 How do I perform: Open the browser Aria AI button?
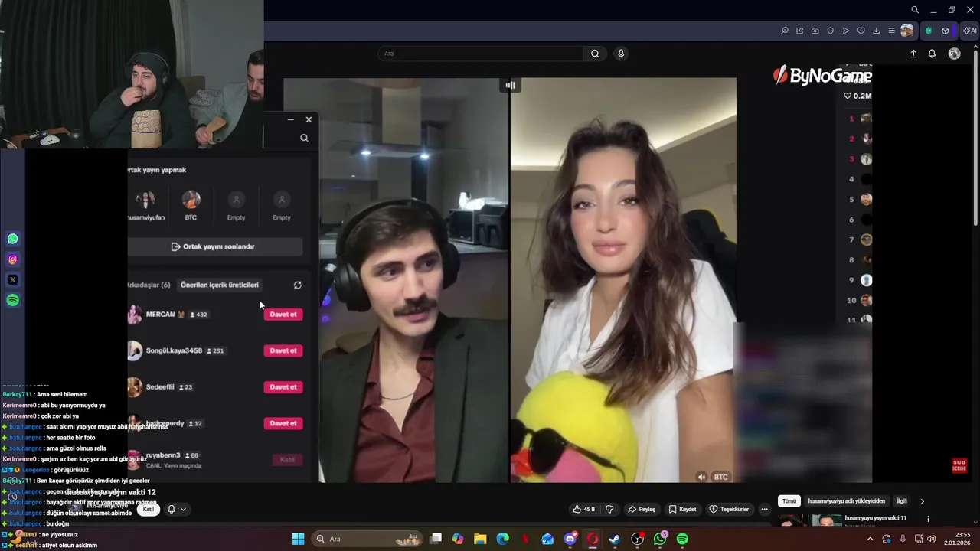tap(969, 31)
